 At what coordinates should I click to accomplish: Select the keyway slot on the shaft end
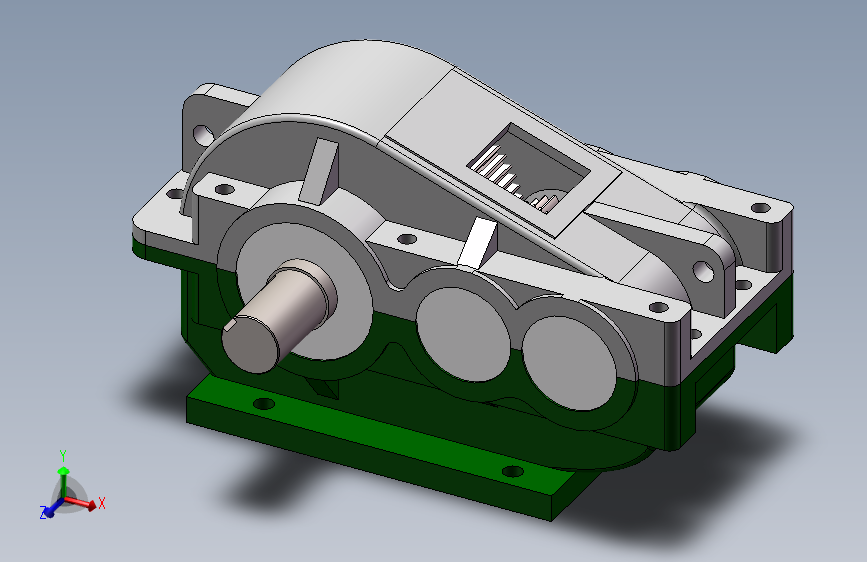pos(231,326)
